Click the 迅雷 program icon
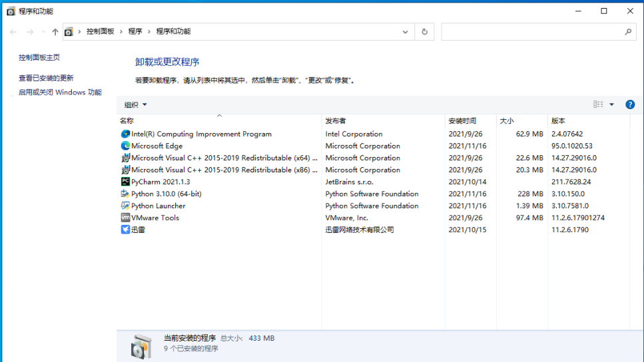The height and width of the screenshot is (362, 644). (x=125, y=230)
